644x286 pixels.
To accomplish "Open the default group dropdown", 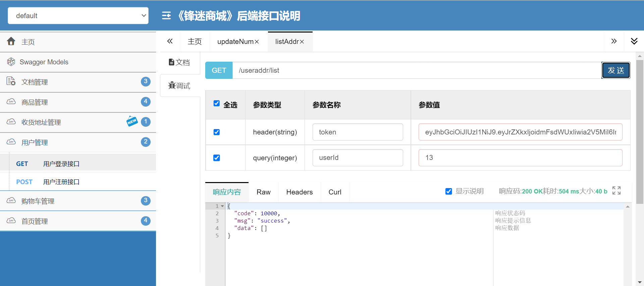I will click(78, 16).
